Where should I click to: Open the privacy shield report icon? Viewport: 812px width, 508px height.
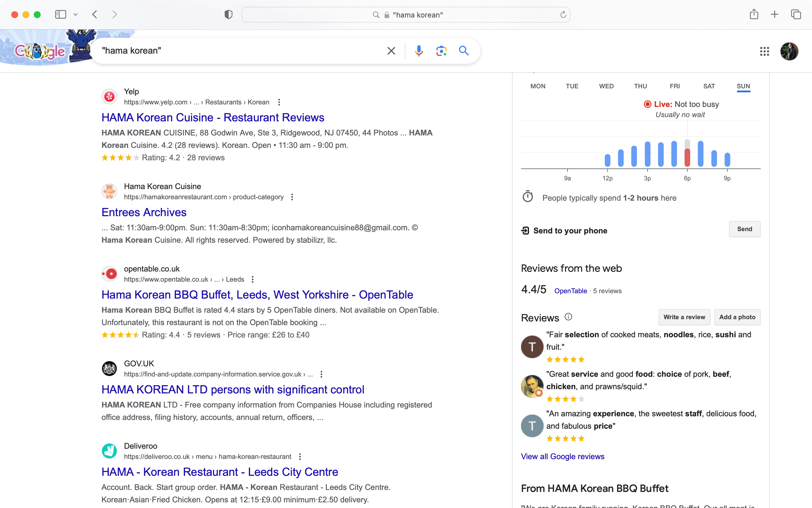(x=228, y=14)
